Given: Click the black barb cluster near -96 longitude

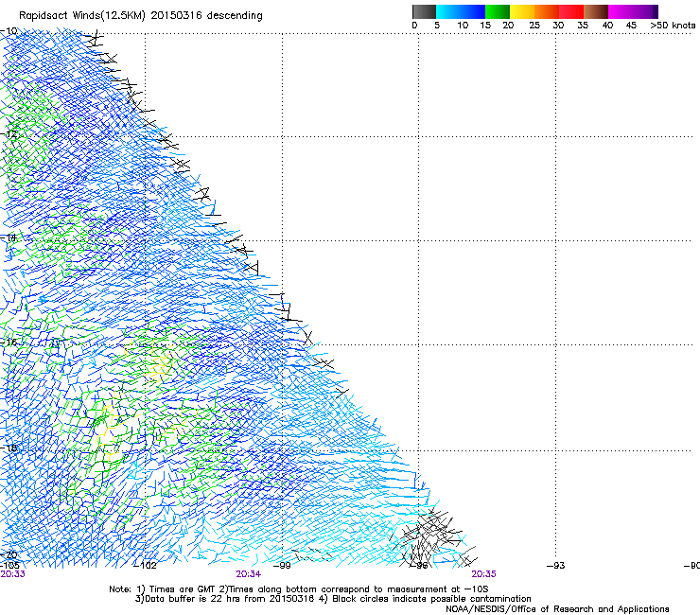Looking at the screenshot, I should tap(429, 538).
